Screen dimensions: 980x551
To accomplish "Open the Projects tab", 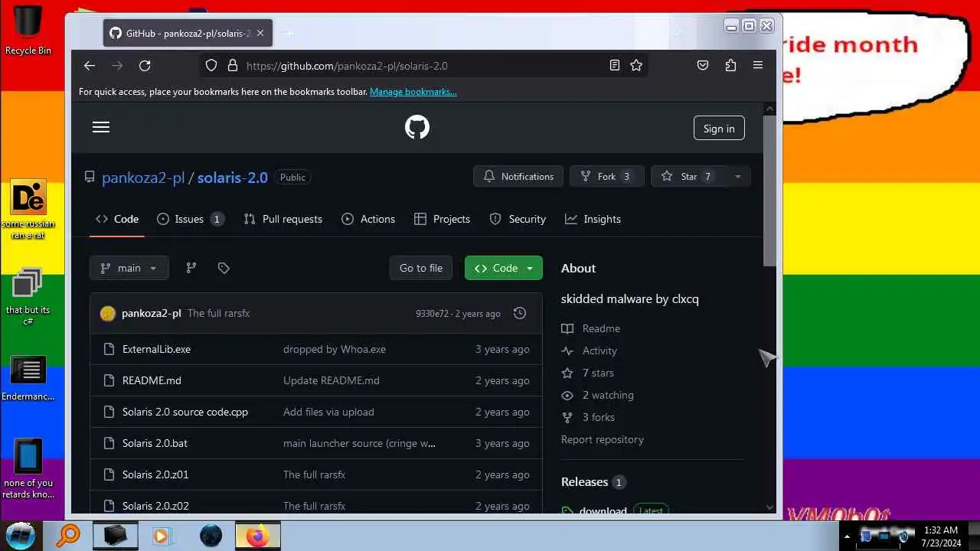I will click(x=442, y=219).
